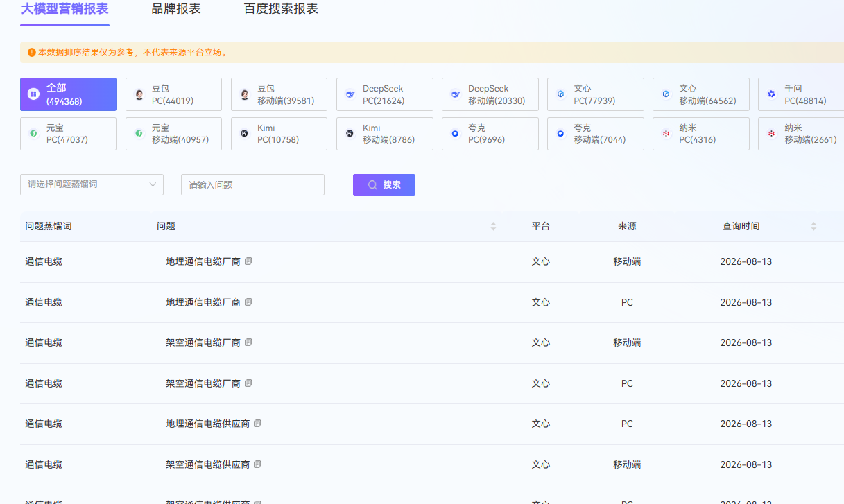Switch to 大模型营销报表 tab

coord(64,9)
